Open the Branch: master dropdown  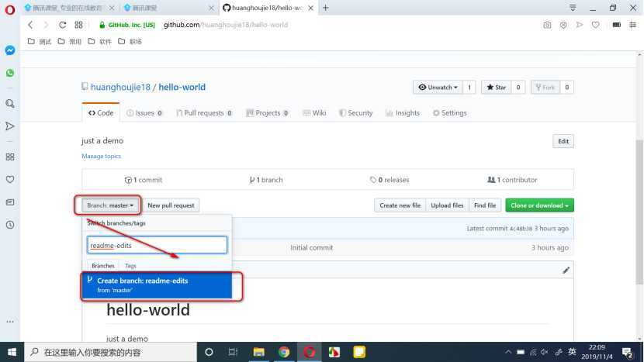tap(109, 205)
